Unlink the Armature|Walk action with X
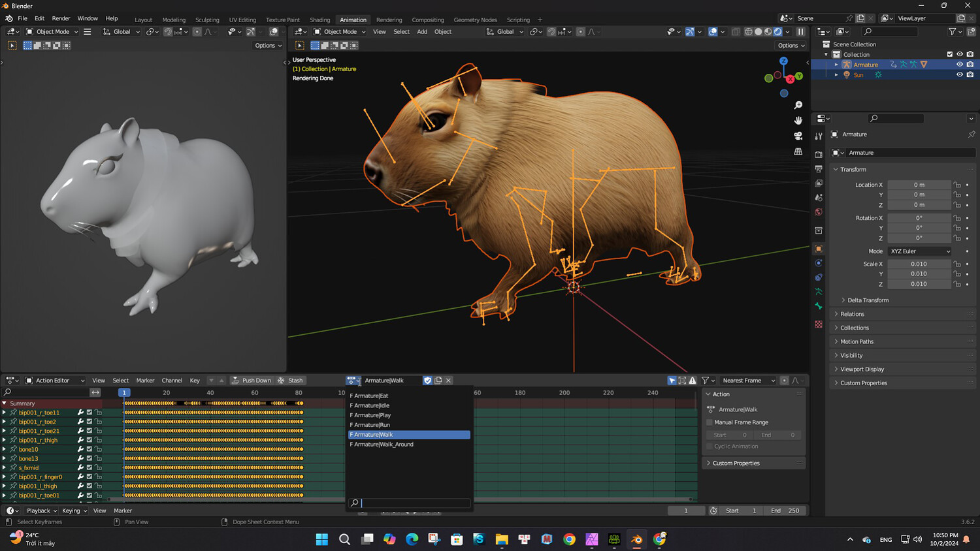The height and width of the screenshot is (551, 980). coord(448,381)
